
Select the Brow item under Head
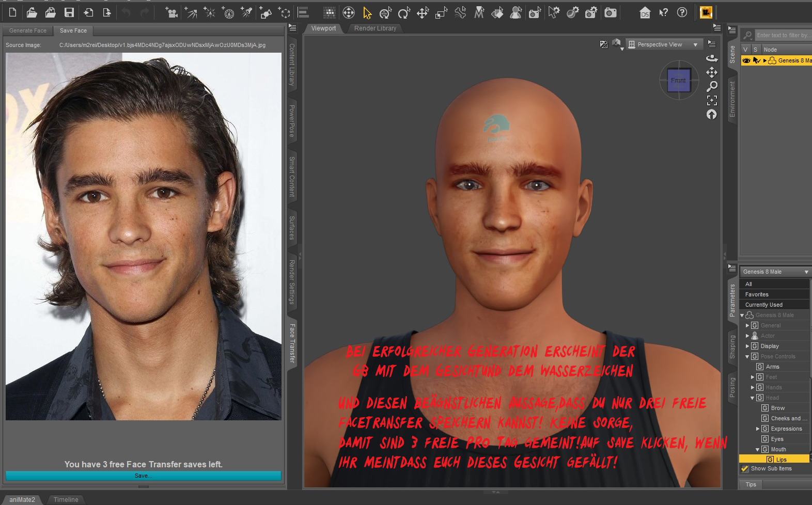[x=778, y=408]
